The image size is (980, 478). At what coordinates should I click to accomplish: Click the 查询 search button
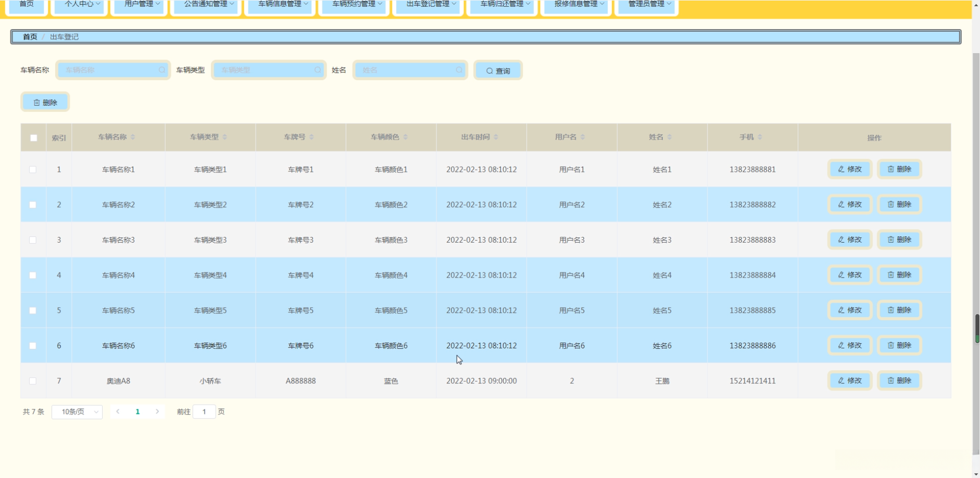(498, 70)
